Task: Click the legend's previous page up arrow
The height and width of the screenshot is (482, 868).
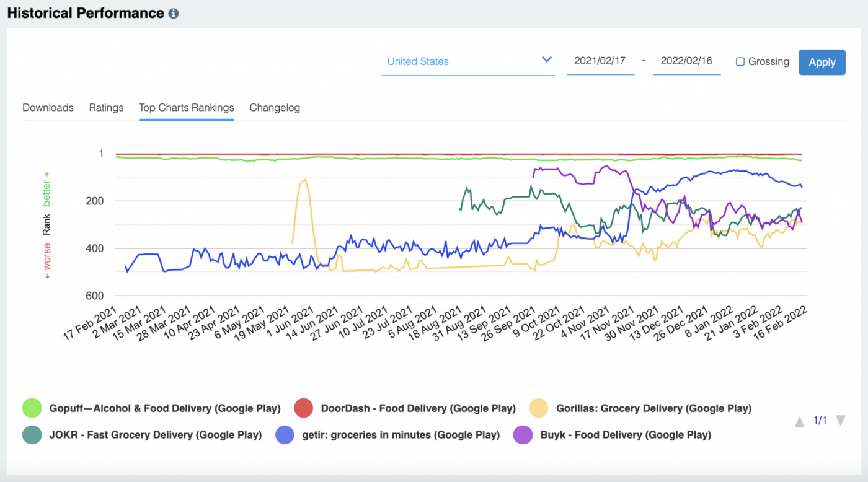Action: pyautogui.click(x=800, y=421)
